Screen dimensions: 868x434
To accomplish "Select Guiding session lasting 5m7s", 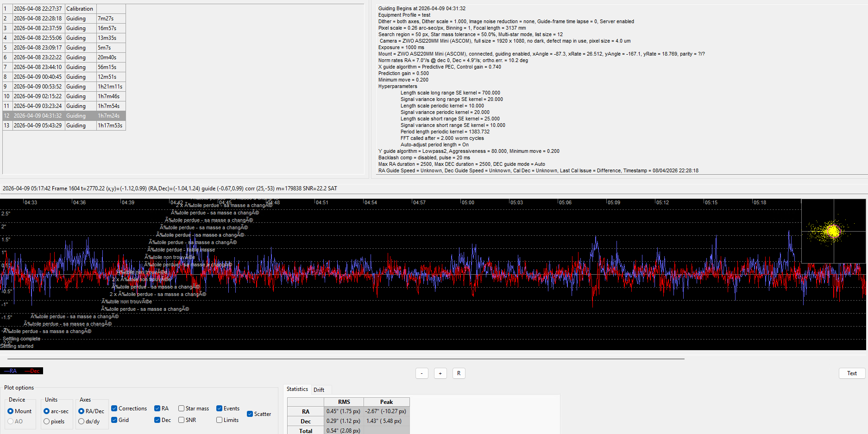I will click(64, 48).
